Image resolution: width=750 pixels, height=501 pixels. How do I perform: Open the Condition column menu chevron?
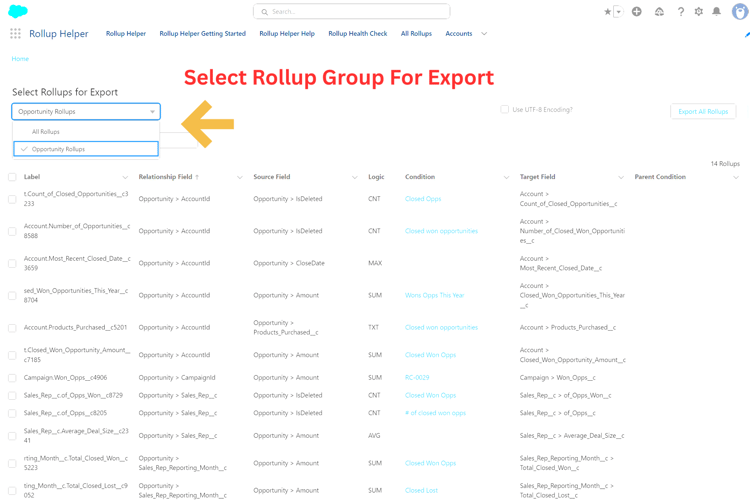click(x=506, y=177)
